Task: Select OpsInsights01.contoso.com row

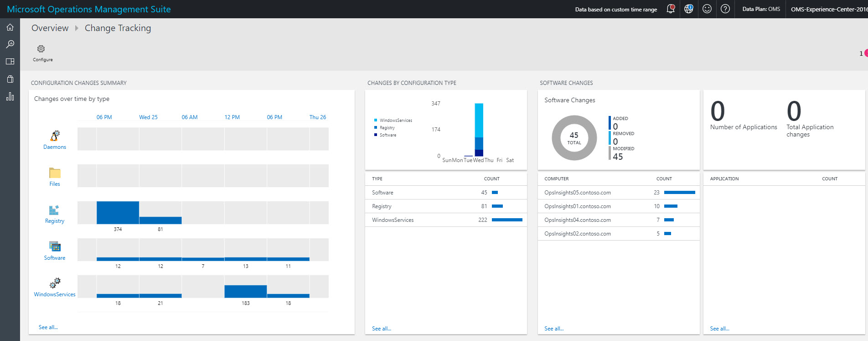Action: point(619,206)
